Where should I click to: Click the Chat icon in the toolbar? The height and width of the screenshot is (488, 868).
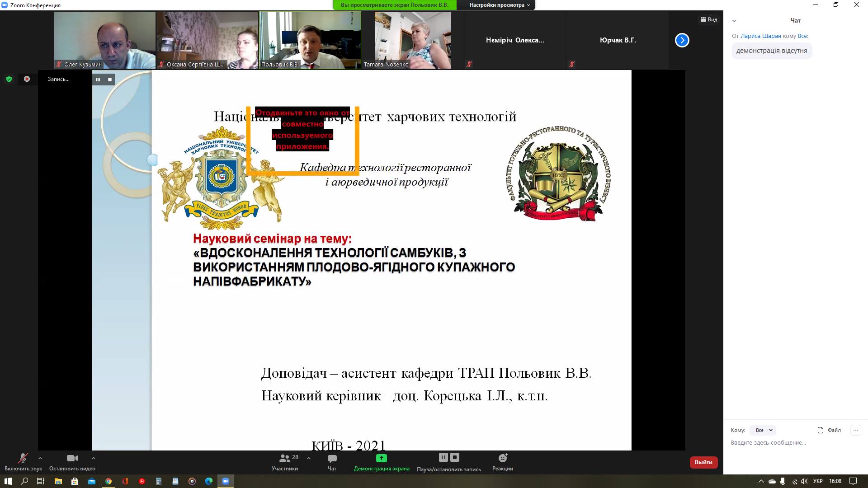pos(332,458)
